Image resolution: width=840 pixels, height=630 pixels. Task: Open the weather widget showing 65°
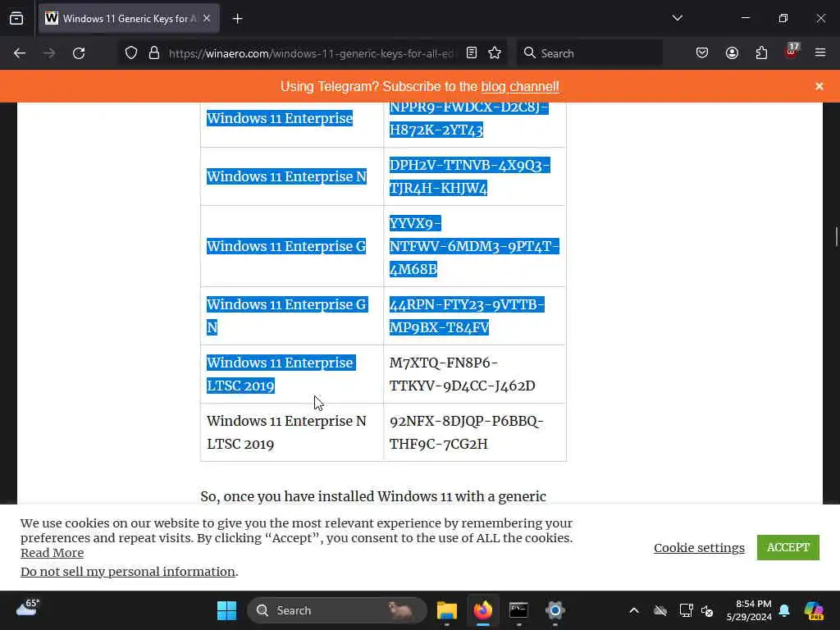pyautogui.click(x=28, y=608)
